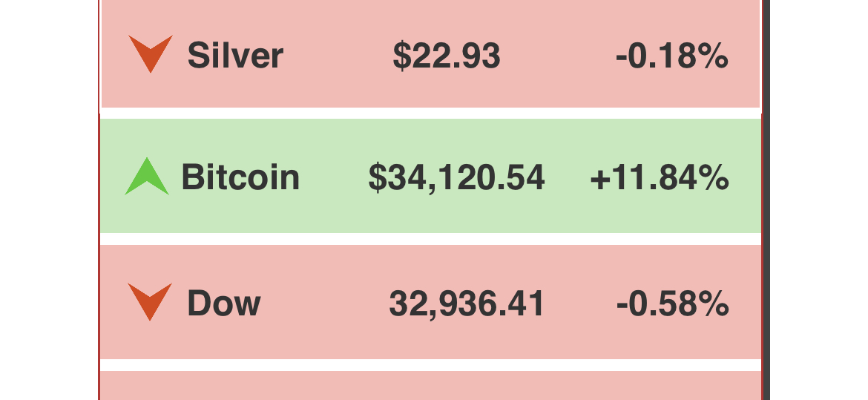Screen dimensions: 868x400
Task: Click the green up arrow beside Bitcoin
Action: pos(147,176)
